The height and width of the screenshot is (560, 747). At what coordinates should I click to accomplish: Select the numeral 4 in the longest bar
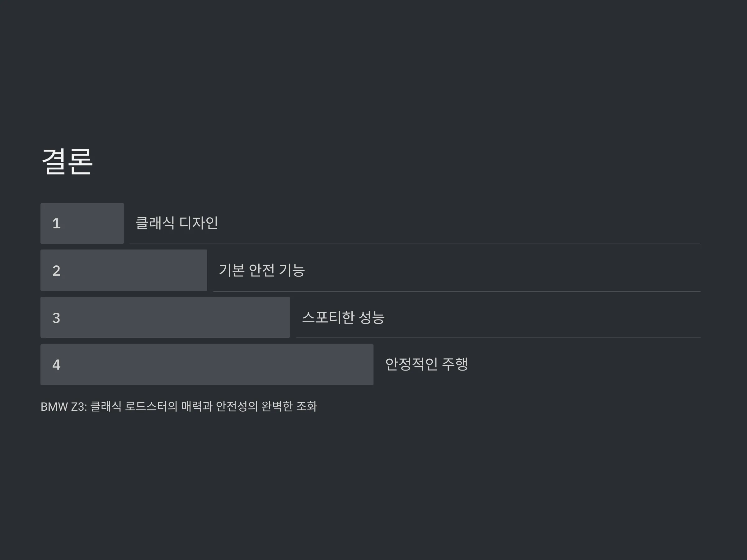pyautogui.click(x=56, y=365)
